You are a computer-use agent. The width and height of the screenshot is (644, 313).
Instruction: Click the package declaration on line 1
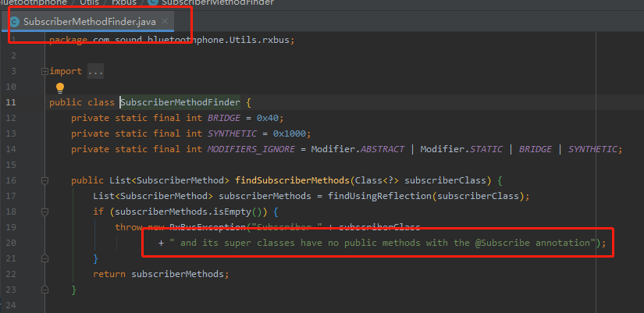pos(172,41)
